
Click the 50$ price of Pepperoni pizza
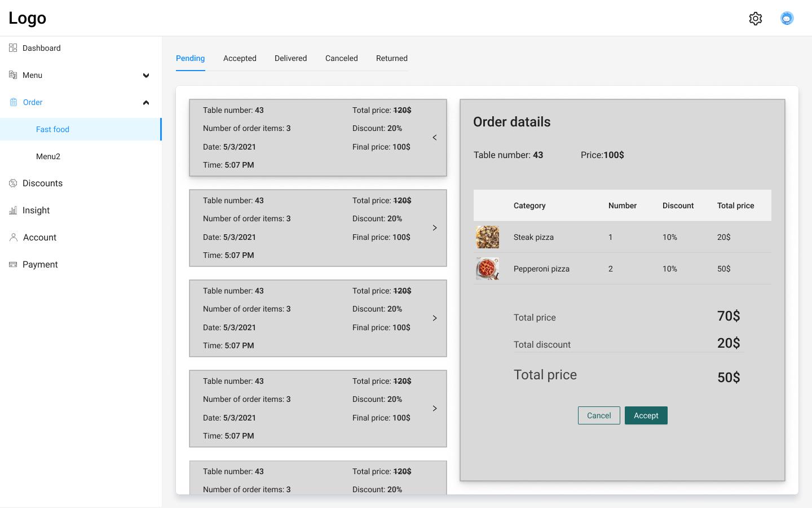(724, 269)
